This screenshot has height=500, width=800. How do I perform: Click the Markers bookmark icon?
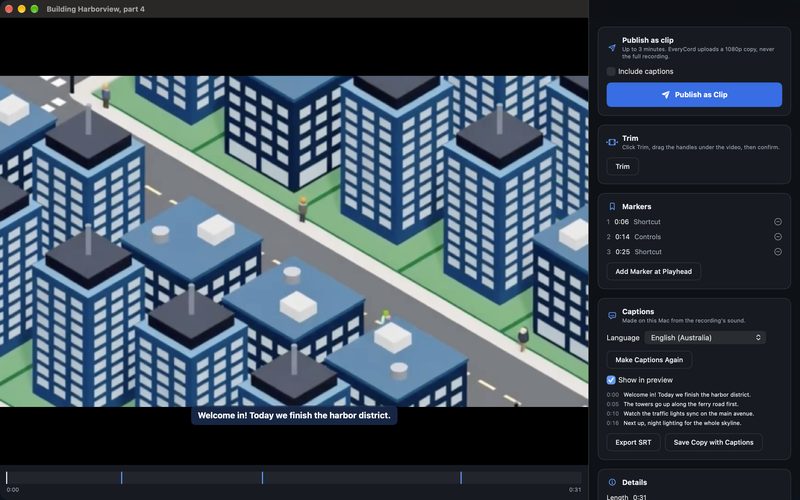click(x=612, y=207)
